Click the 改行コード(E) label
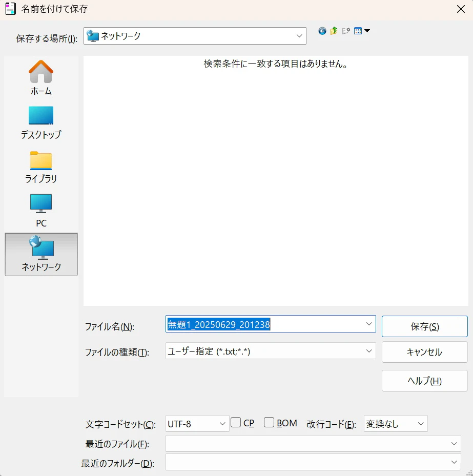 point(331,424)
